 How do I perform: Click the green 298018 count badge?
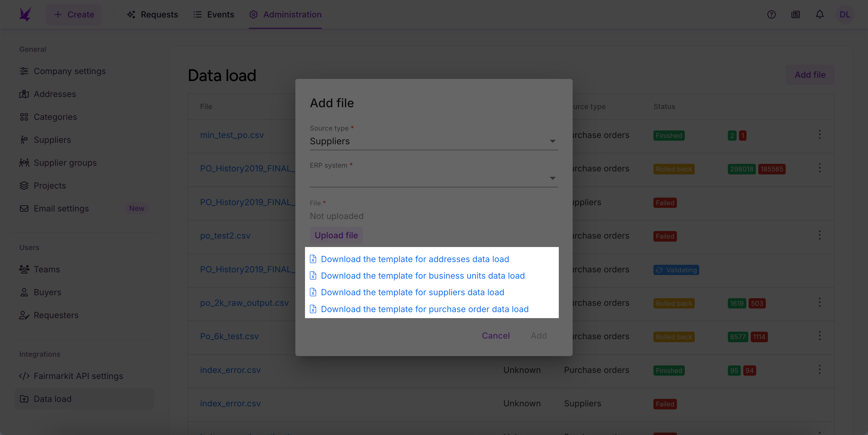point(741,169)
